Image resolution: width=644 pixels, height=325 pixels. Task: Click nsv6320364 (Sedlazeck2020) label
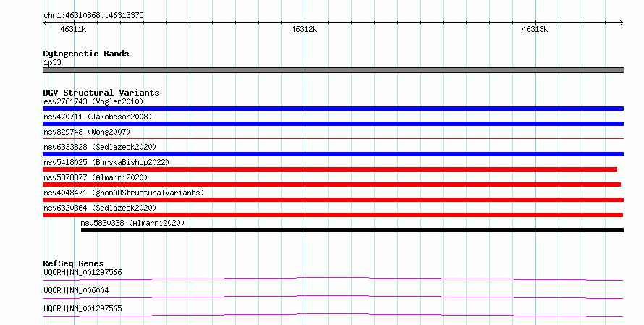point(100,208)
